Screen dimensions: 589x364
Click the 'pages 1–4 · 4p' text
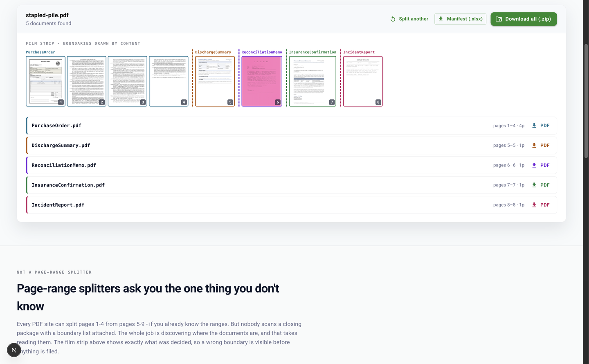[x=509, y=126]
